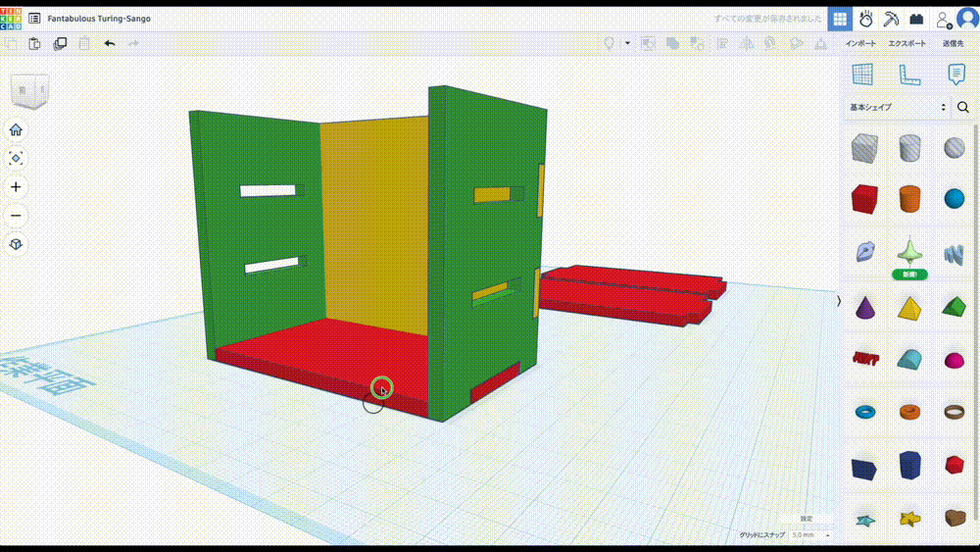Open the Bricks mode icon
The width and height of the screenshot is (980, 552).
coord(916,19)
